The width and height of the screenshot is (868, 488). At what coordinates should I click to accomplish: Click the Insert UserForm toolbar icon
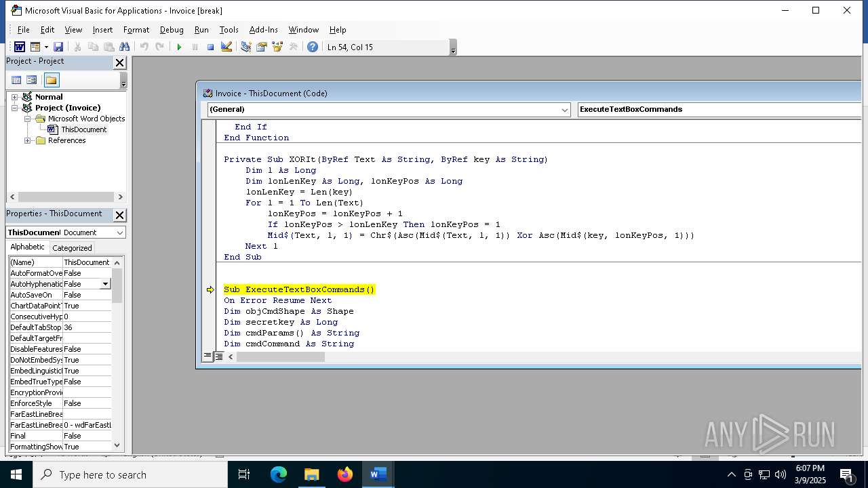point(35,47)
